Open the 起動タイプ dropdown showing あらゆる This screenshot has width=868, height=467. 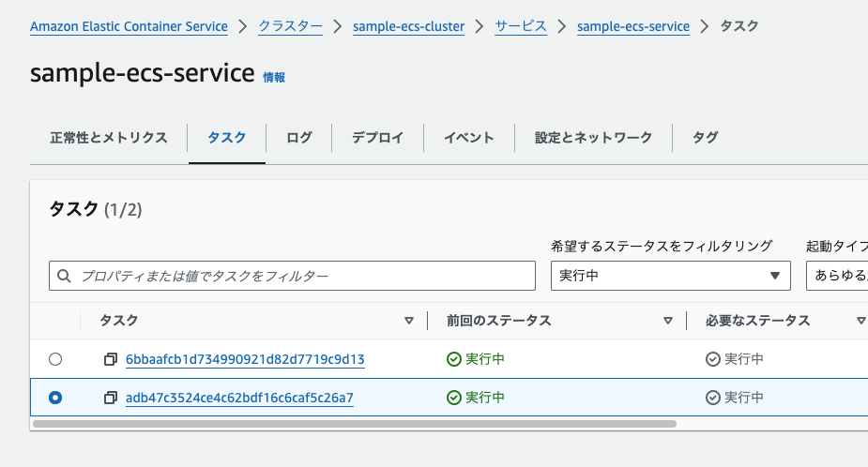pos(837,276)
